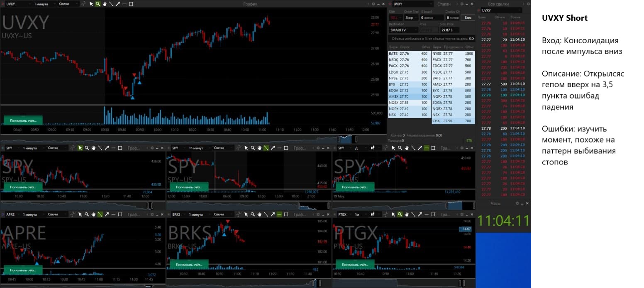
Task: Click Пополнить счёт in SPY 15 минут chart
Action: click(189, 187)
